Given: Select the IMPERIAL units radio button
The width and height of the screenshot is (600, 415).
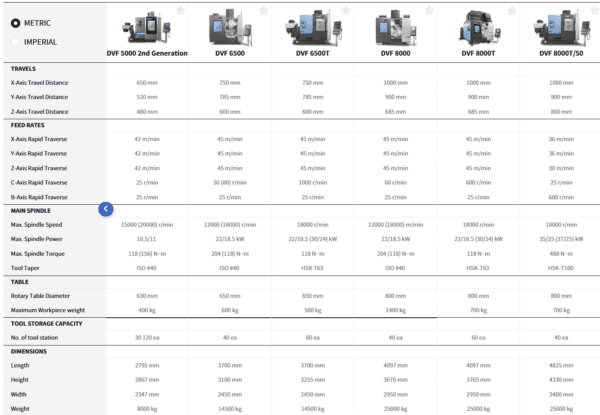Looking at the screenshot, I should [x=15, y=42].
